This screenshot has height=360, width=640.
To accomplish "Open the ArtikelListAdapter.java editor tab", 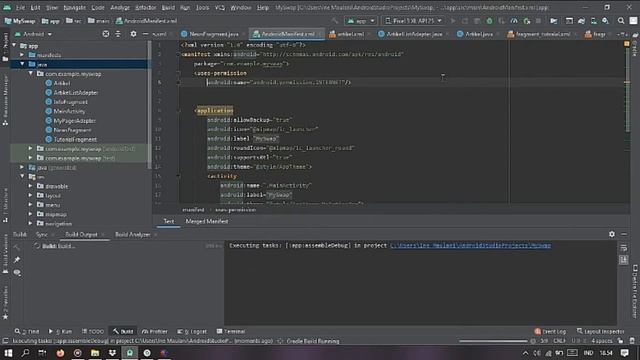I will click(414, 34).
